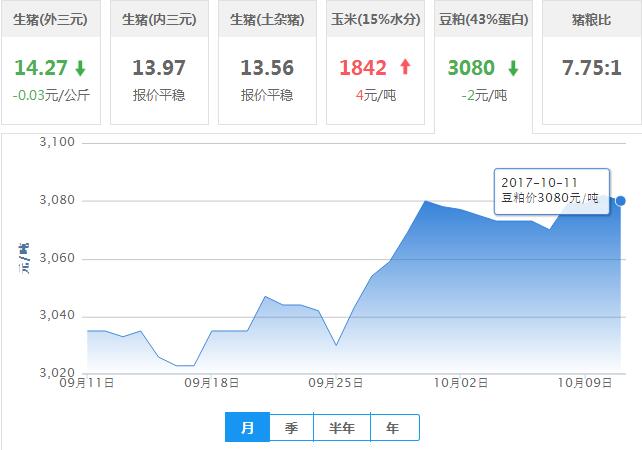Switch to 玉米(15%水分) tab
Viewport: 642px width, 450px height.
375,63
